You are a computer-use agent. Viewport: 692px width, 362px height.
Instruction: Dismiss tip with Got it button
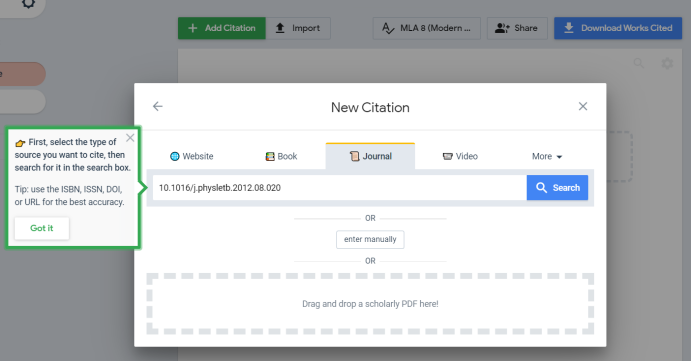pos(42,228)
